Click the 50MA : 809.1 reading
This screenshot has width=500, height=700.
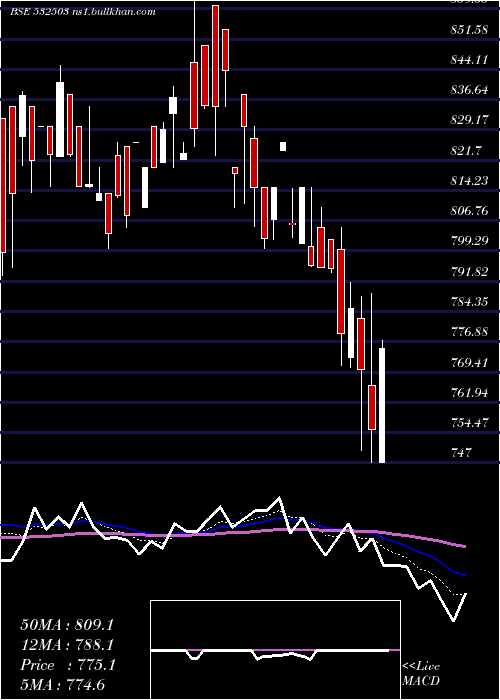(x=67, y=625)
